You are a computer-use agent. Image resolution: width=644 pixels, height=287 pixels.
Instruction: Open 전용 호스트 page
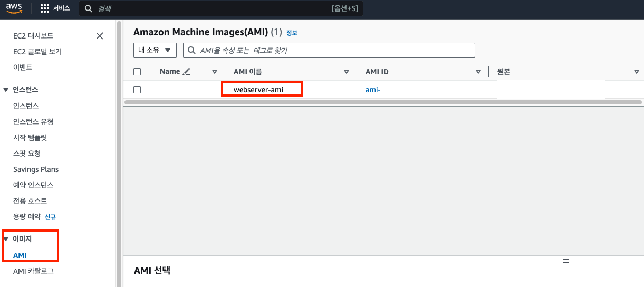pos(30,201)
